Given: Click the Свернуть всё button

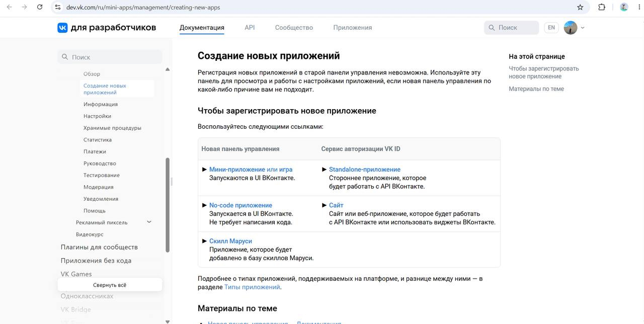Looking at the screenshot, I should [110, 285].
